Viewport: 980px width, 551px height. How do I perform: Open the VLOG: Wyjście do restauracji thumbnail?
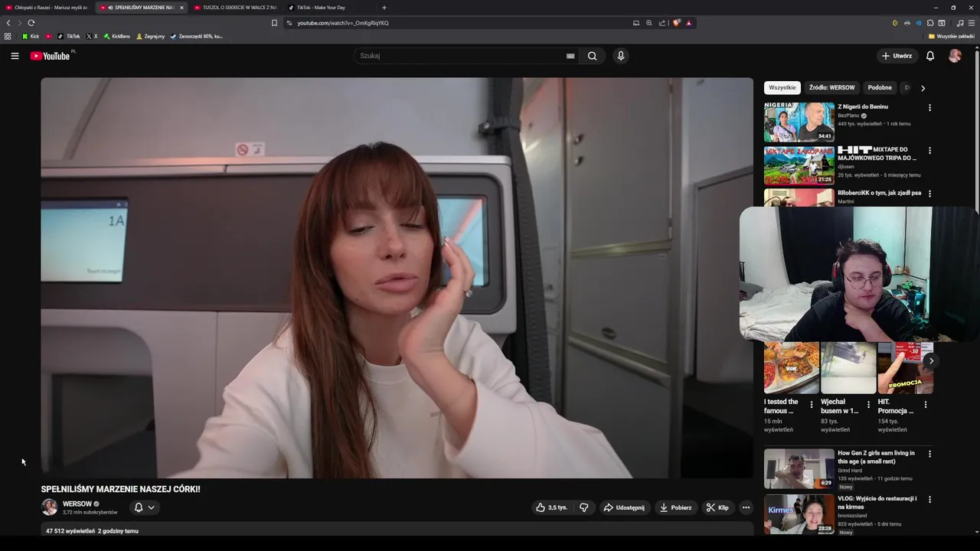[799, 514]
